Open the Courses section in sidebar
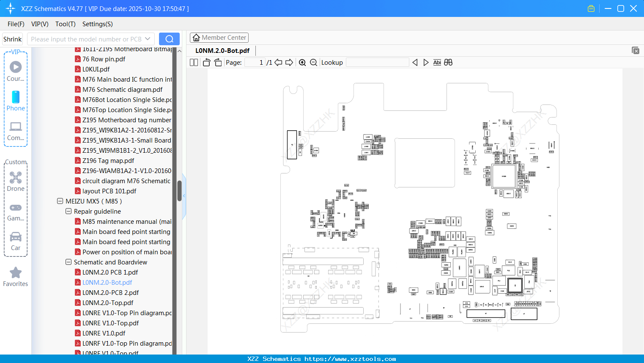 pyautogui.click(x=16, y=71)
